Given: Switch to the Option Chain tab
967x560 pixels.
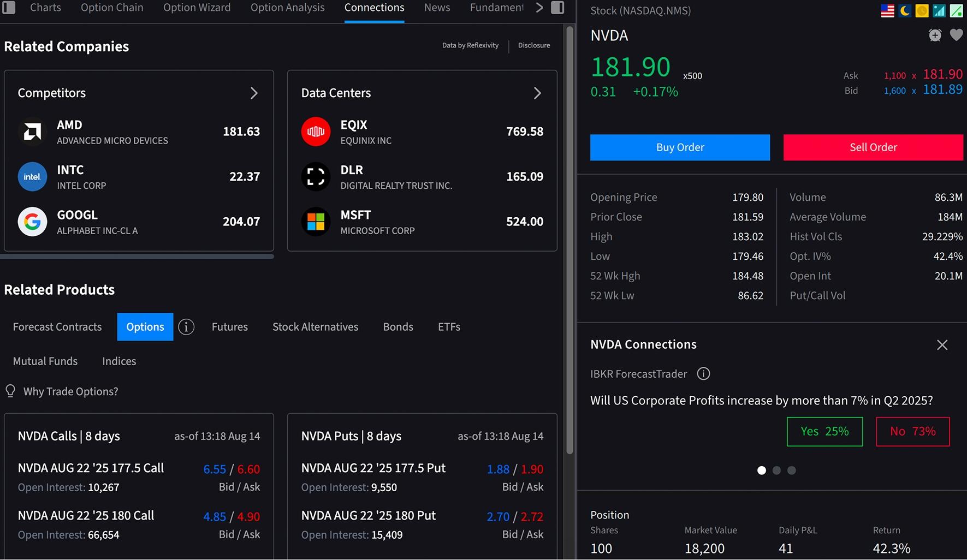Looking at the screenshot, I should 112,8.
